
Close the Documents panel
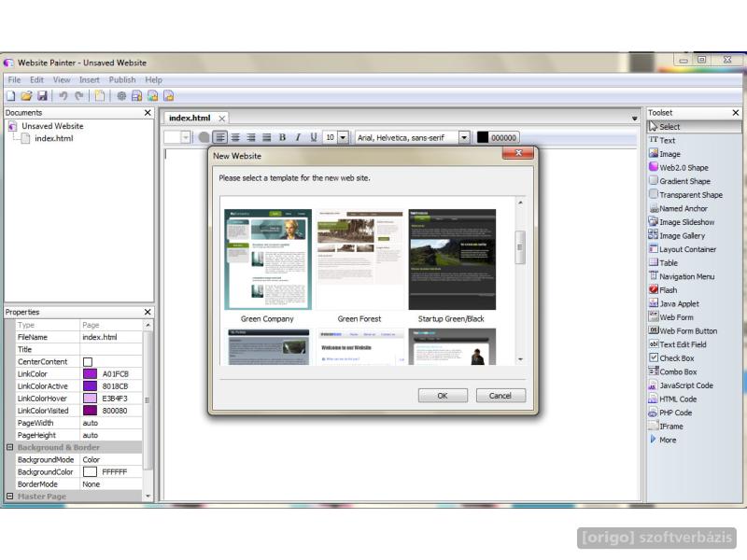point(148,113)
